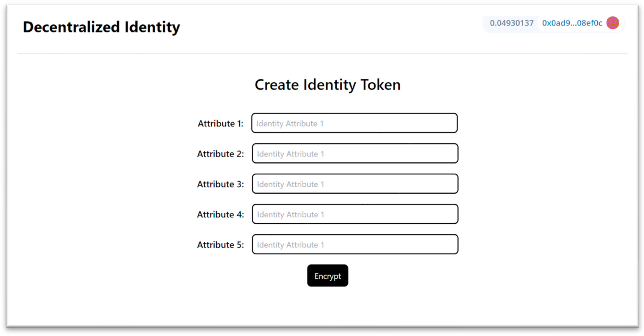Click the Create Identity Token heading

pyautogui.click(x=327, y=85)
